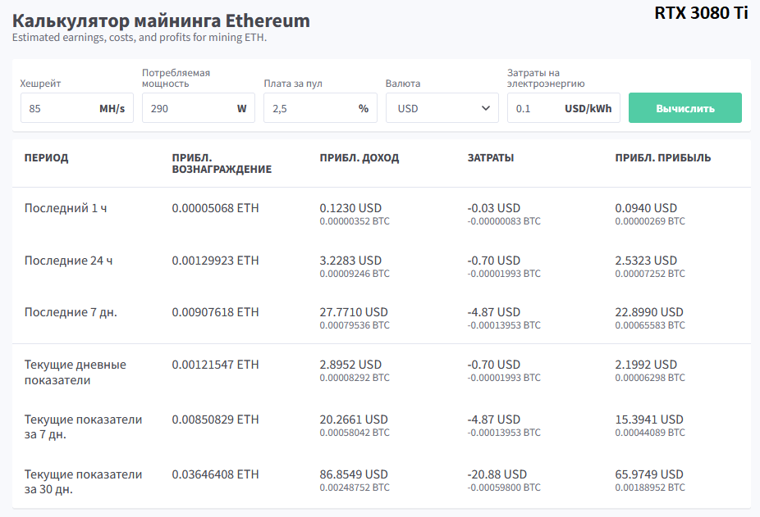The image size is (760, 517).
Task: Click the Калькулятор майнинга Ethereum heading
Action: click(161, 21)
